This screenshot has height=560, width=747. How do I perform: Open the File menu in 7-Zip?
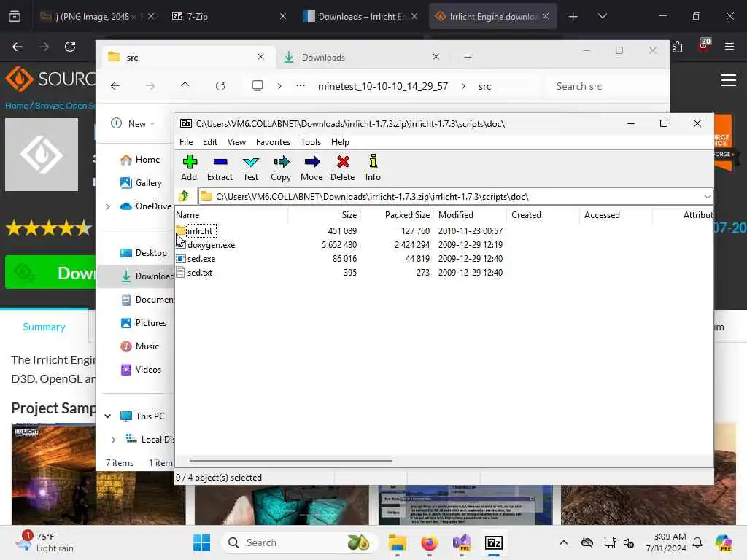[x=186, y=142]
